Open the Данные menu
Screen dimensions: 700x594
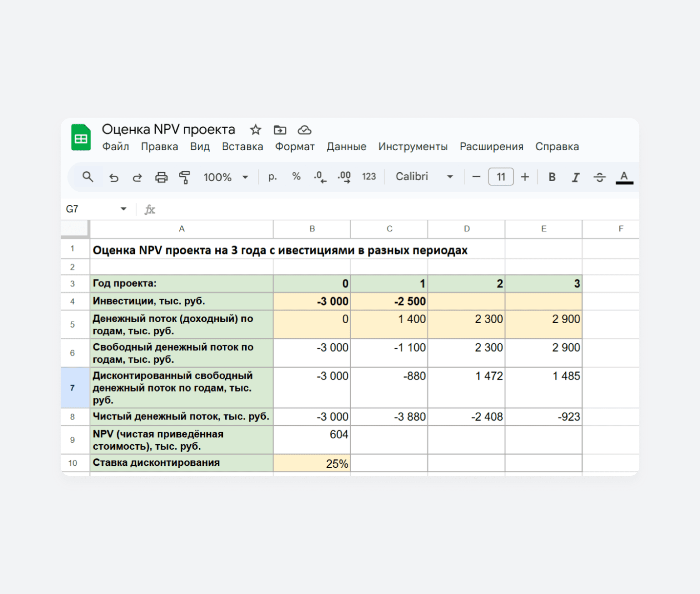pos(346,147)
